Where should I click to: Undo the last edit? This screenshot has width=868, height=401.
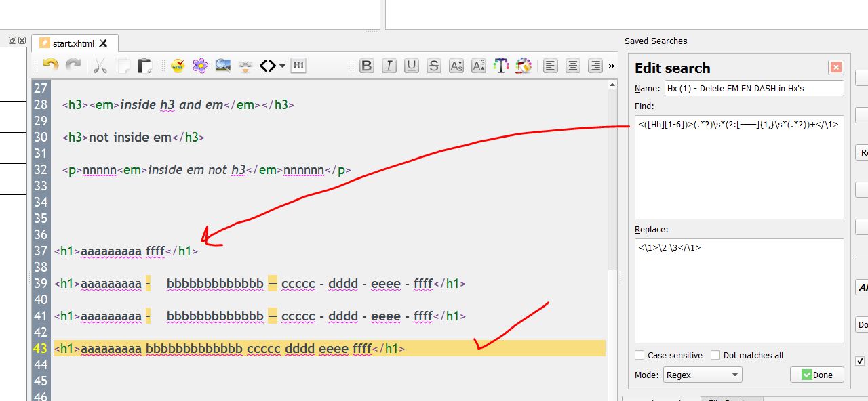[51, 66]
